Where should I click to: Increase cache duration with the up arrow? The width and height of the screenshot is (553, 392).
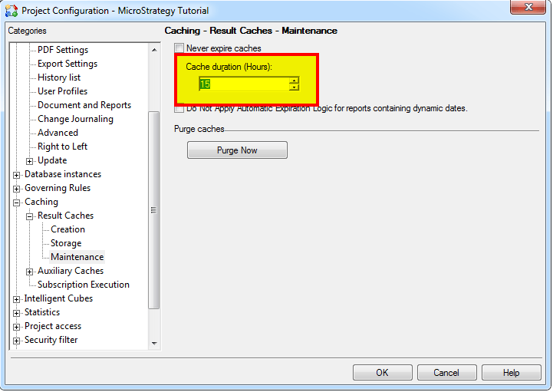tap(294, 80)
